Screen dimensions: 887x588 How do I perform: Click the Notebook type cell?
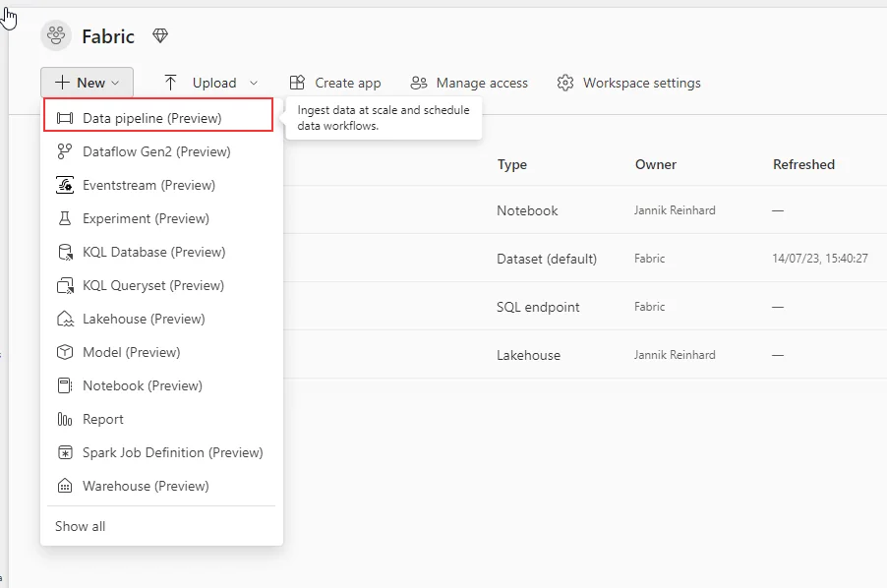pyautogui.click(x=527, y=210)
